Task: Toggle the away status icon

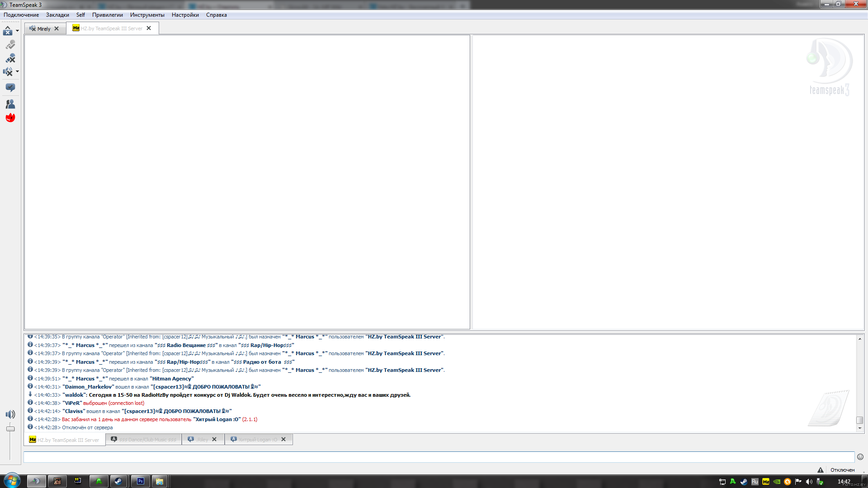Action: tap(10, 45)
